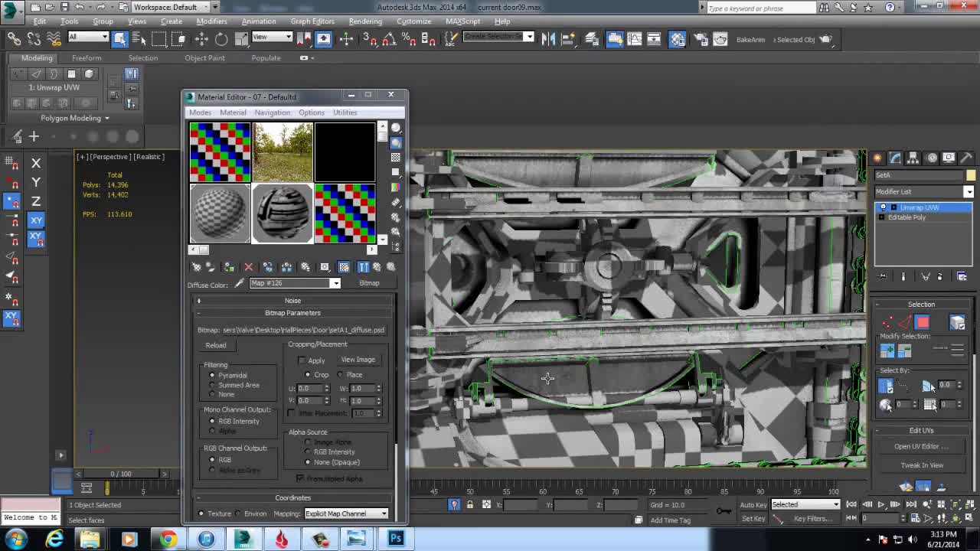Open the Hierarchy panel tab icon
The image size is (980, 551).
(913, 158)
